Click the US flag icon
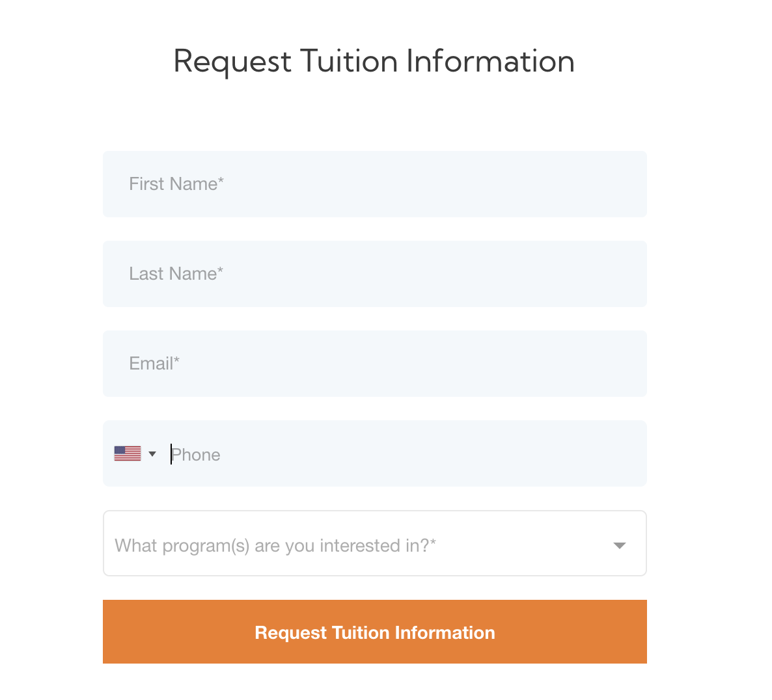This screenshot has height=700, width=772. pyautogui.click(x=128, y=453)
